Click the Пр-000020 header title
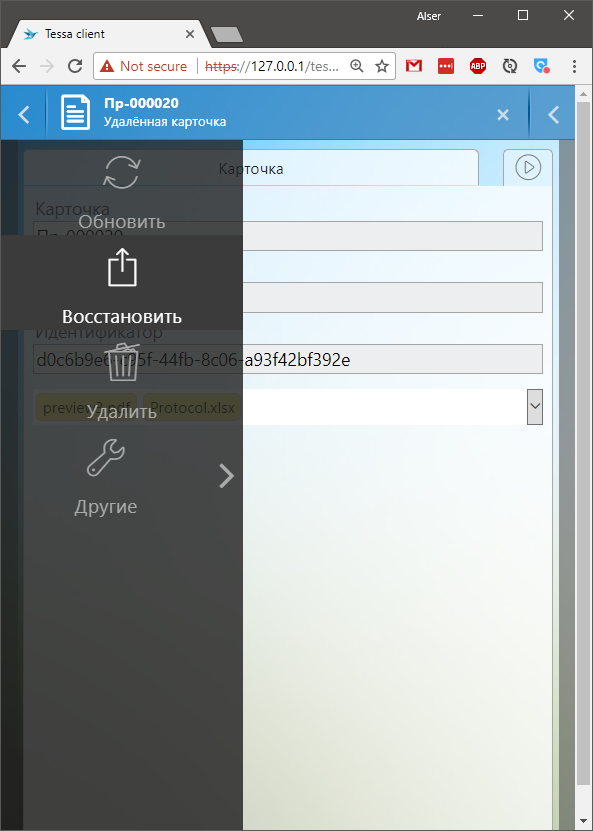 [141, 103]
